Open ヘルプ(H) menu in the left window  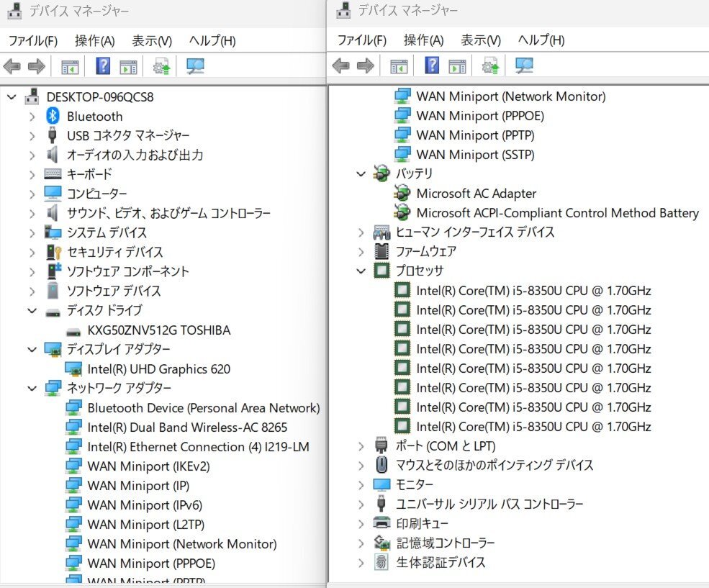(212, 41)
